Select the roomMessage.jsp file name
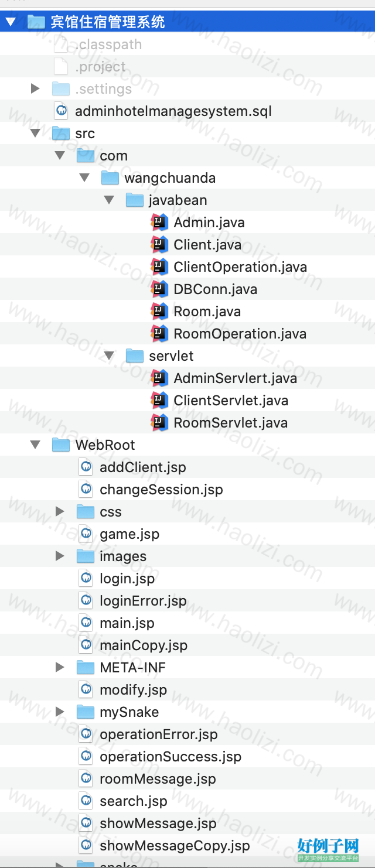375x868 pixels. (x=158, y=779)
